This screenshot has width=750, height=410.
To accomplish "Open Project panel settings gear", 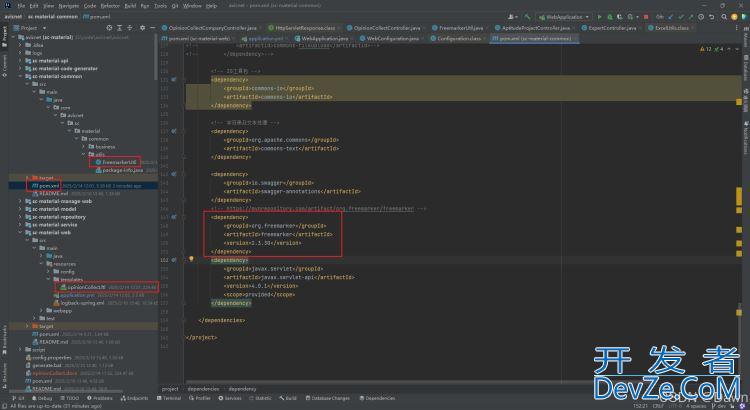I will pyautogui.click(x=143, y=28).
